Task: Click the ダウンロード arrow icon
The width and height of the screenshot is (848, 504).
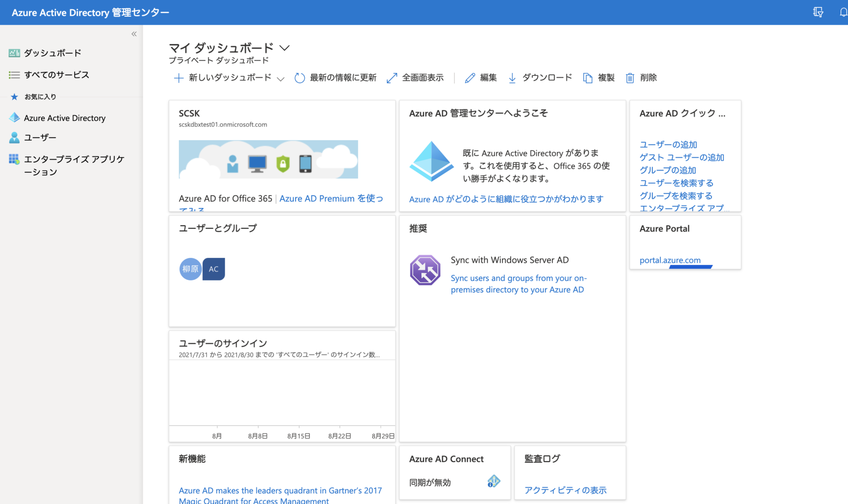Action: [x=512, y=78]
